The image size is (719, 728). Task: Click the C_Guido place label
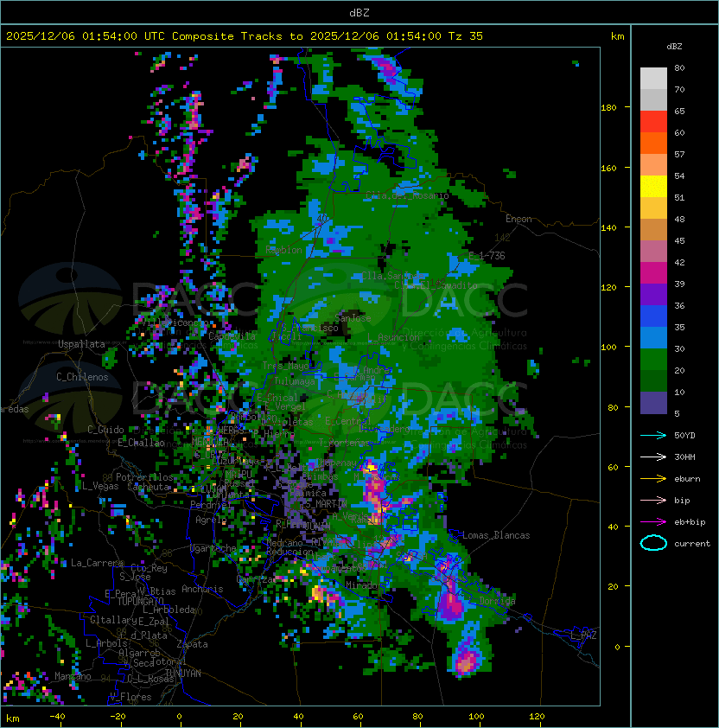(x=105, y=430)
